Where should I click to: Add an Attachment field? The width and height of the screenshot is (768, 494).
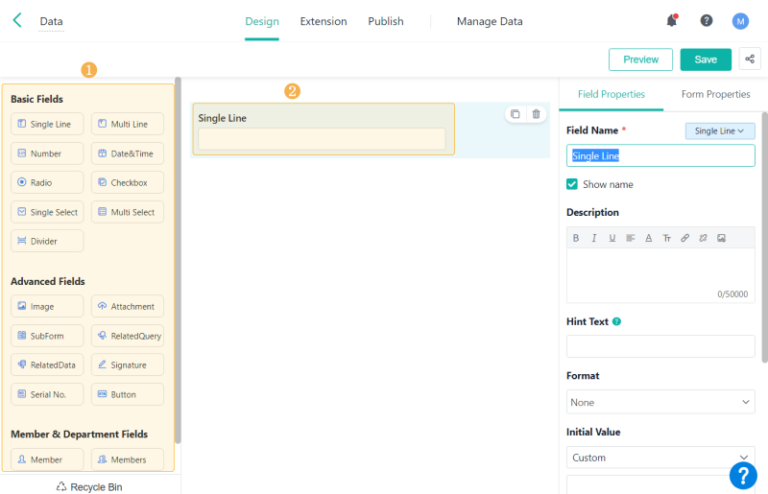pos(127,306)
